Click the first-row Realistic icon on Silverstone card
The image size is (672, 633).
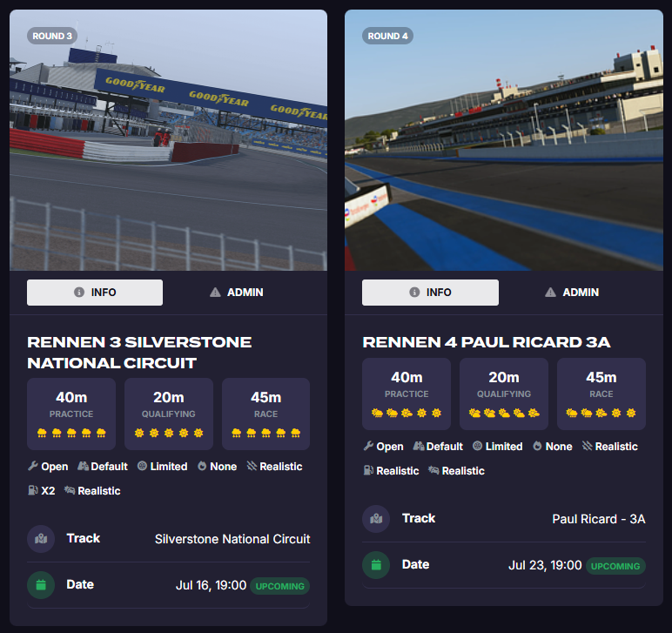(x=252, y=466)
